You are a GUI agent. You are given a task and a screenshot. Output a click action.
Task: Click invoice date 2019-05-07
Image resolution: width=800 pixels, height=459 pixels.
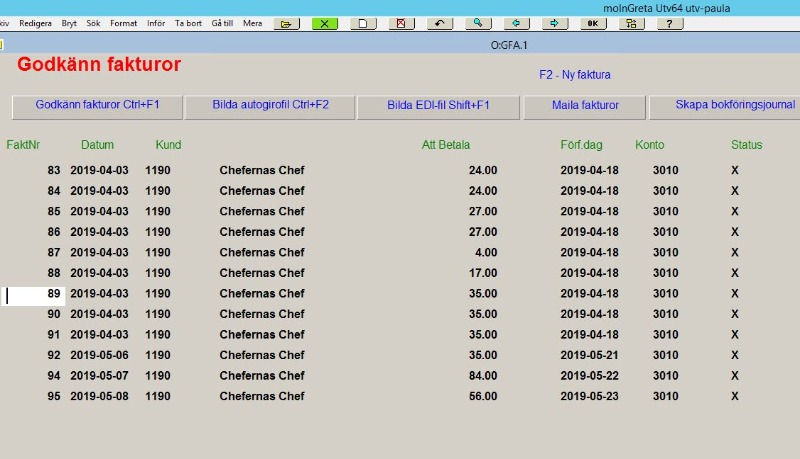[99, 376]
